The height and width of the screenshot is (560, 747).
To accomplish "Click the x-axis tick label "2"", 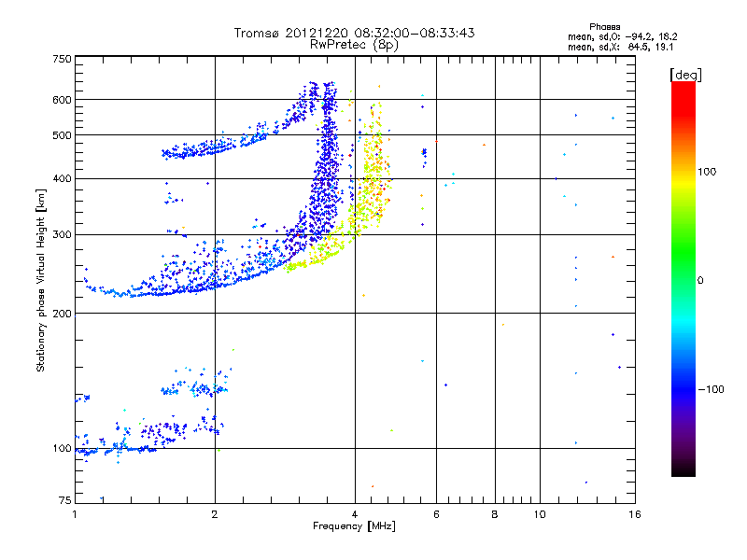I will tap(215, 514).
